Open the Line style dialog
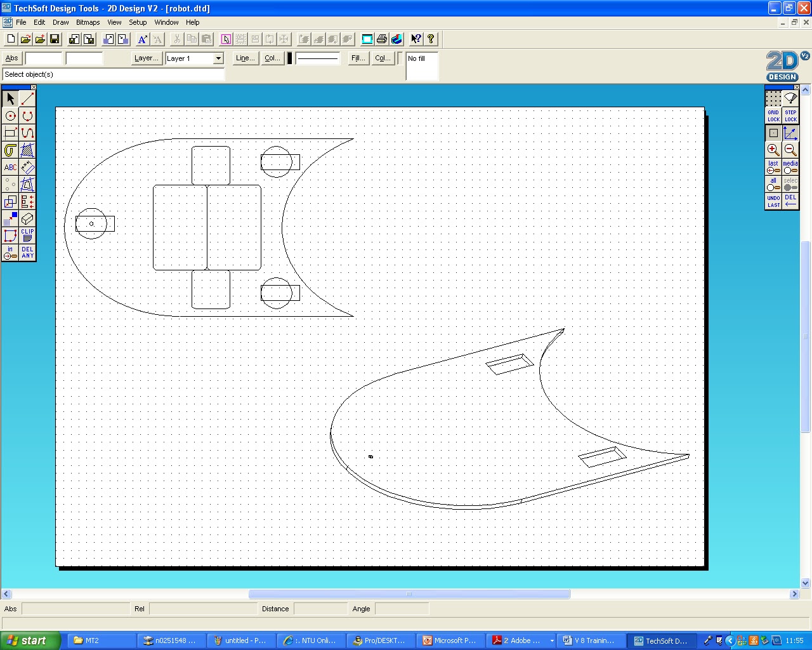This screenshot has height=650, width=812. [x=245, y=58]
